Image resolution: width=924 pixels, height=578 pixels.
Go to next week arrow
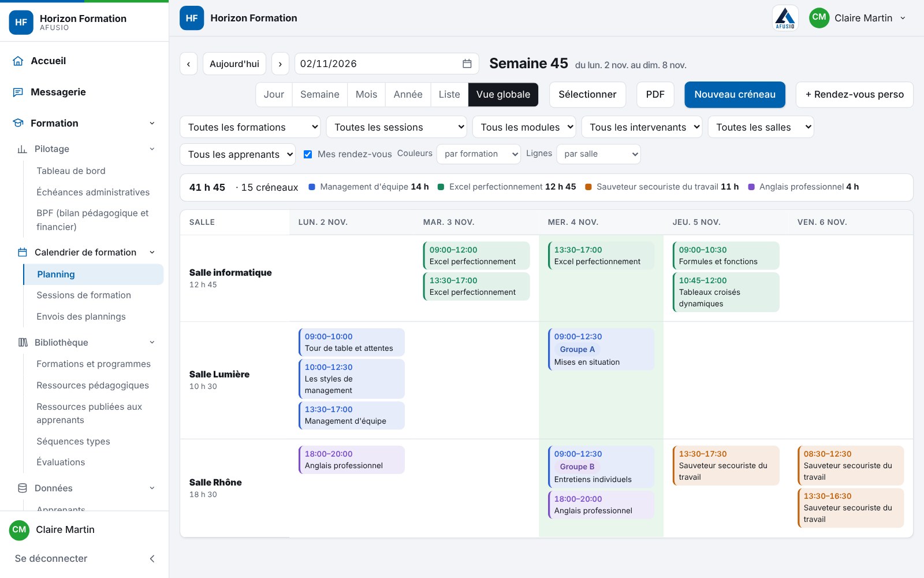point(280,64)
